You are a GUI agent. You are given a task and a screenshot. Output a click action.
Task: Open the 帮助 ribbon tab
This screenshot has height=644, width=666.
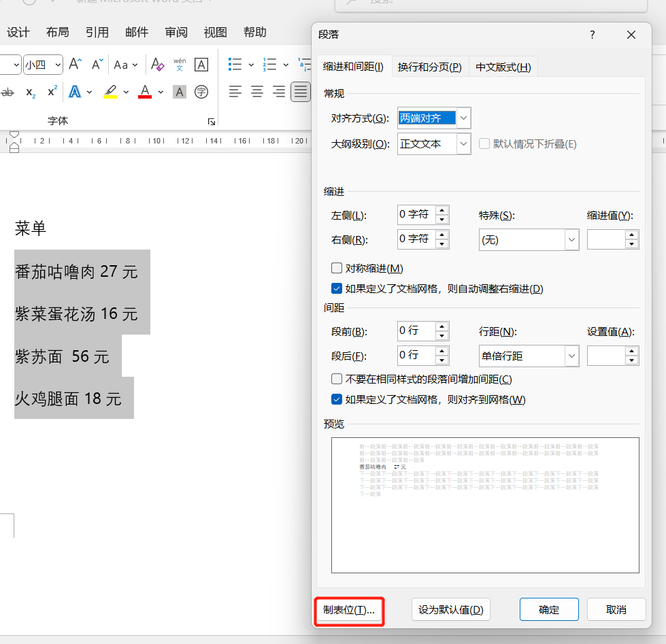click(x=255, y=32)
